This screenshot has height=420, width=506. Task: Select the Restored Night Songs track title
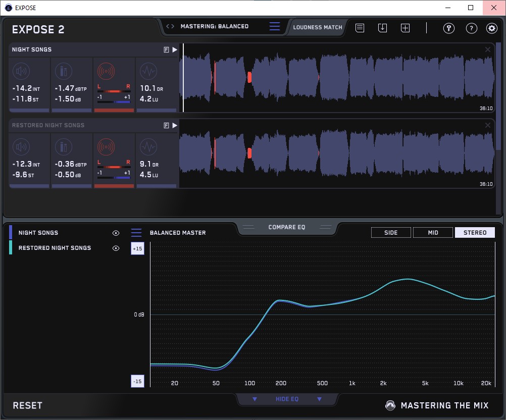pos(48,126)
